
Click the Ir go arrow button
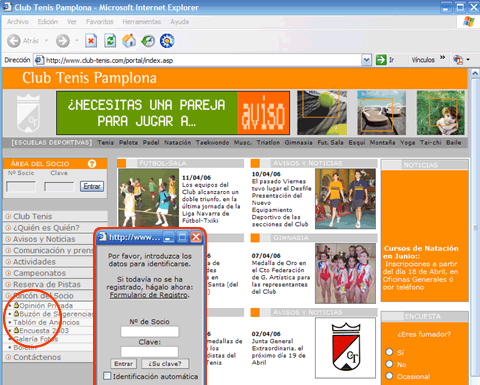pos(381,60)
